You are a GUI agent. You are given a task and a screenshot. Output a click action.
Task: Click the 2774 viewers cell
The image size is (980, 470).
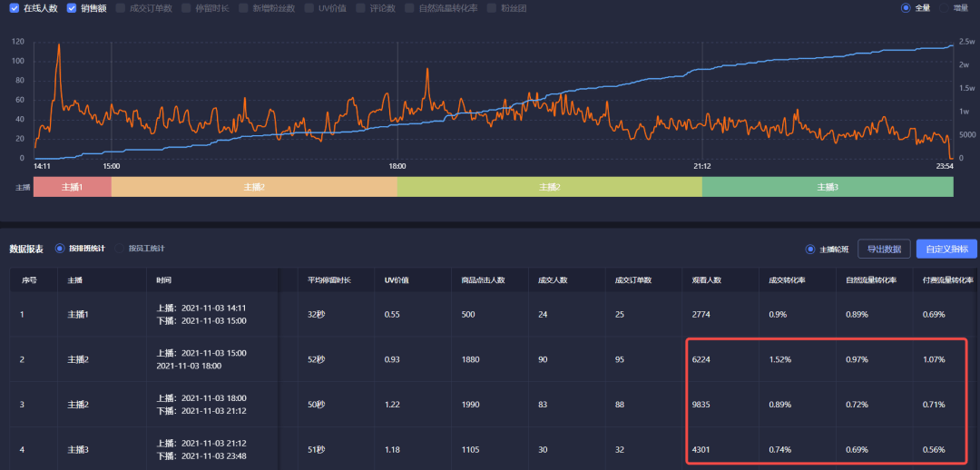pyautogui.click(x=701, y=314)
